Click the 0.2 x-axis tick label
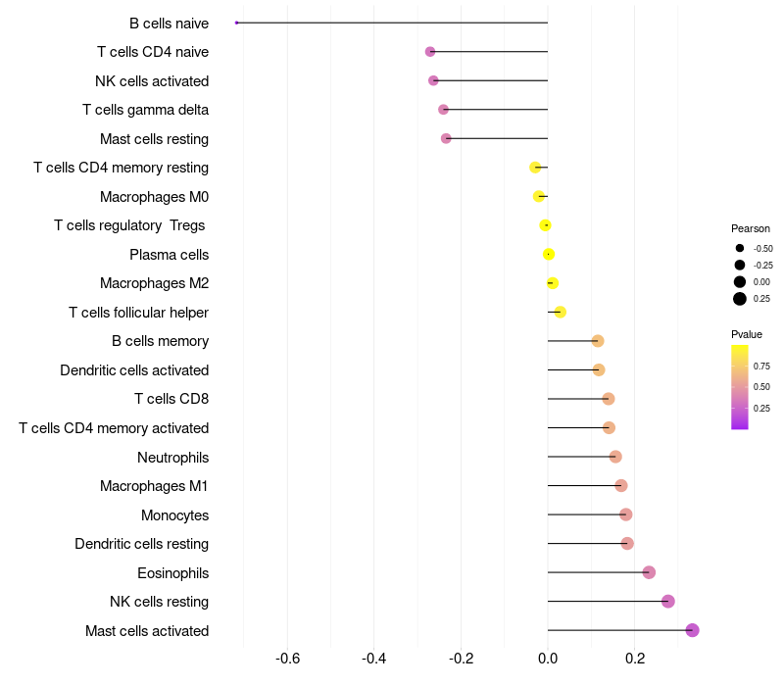Image resolution: width=784 pixels, height=686 pixels. (635, 659)
